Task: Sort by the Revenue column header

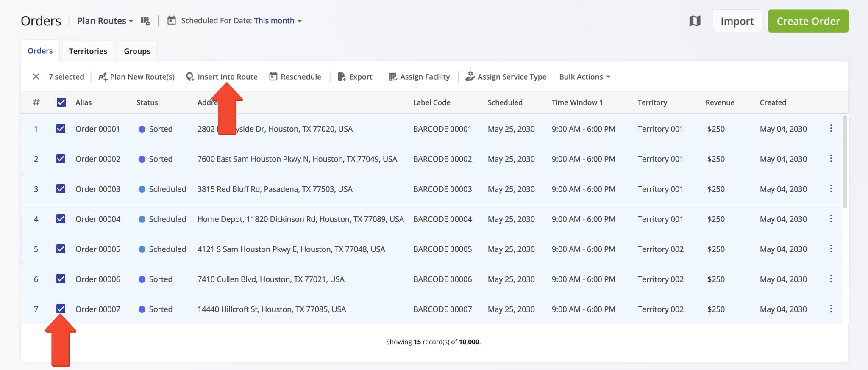Action: [x=720, y=102]
